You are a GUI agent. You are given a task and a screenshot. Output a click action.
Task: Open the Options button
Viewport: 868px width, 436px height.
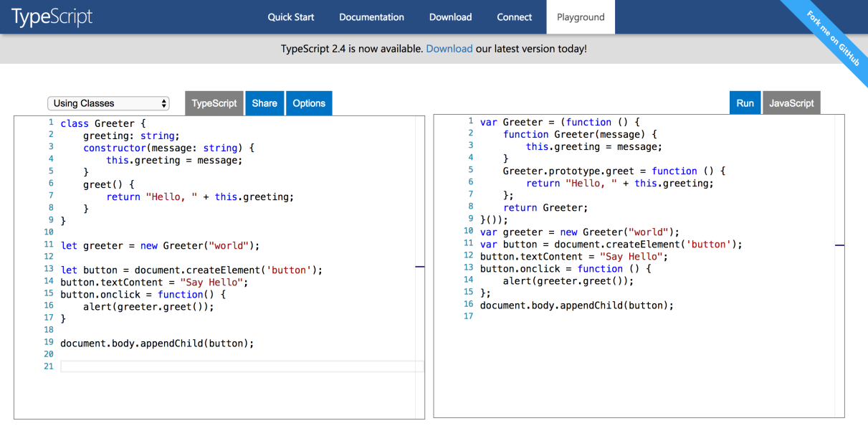click(x=309, y=103)
